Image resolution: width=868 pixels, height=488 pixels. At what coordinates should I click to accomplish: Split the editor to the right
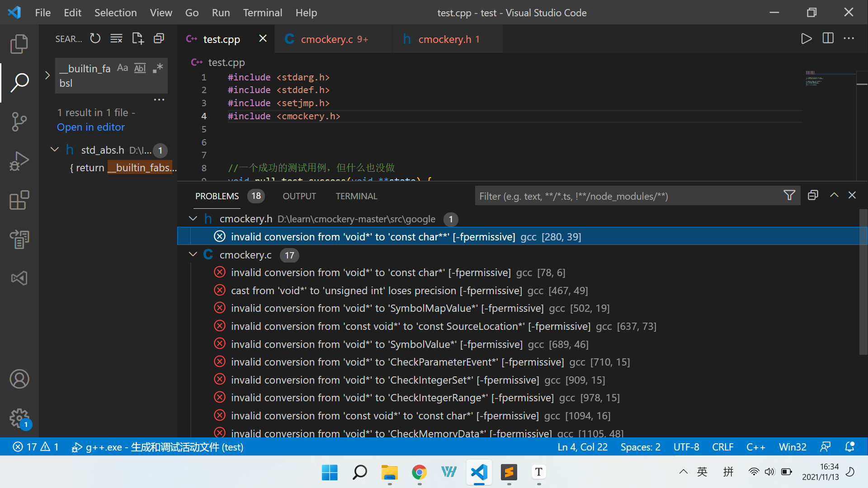(828, 38)
